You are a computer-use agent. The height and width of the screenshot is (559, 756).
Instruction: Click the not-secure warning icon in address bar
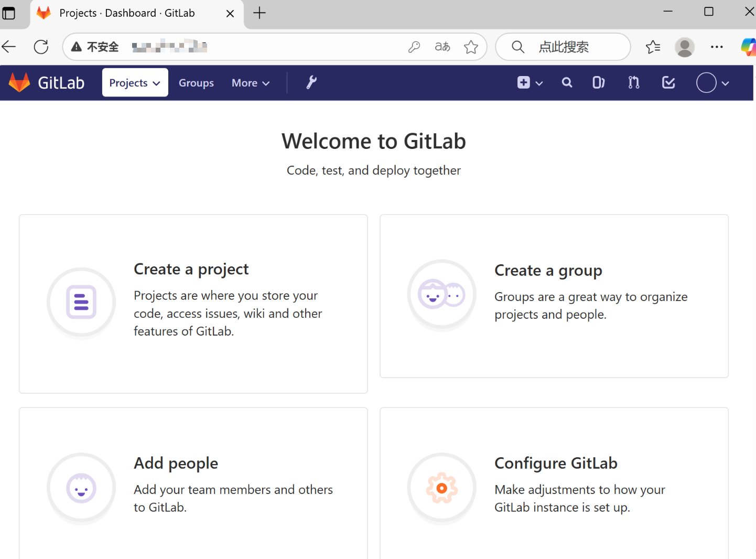tap(77, 47)
